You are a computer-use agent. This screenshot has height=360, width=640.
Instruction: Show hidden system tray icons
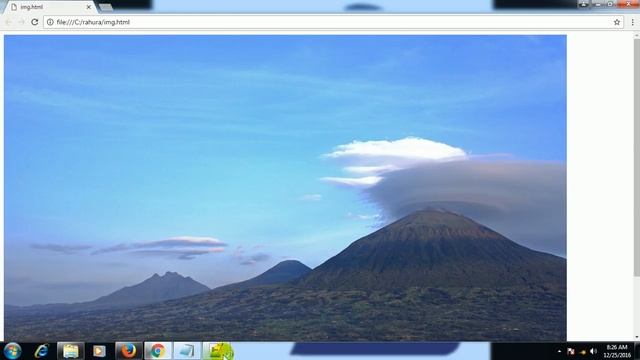(559, 351)
